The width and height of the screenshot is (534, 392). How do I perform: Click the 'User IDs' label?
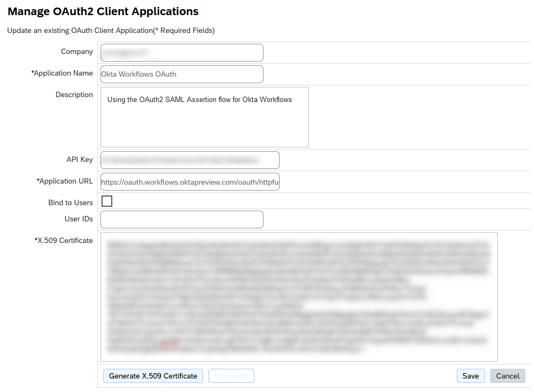click(79, 219)
